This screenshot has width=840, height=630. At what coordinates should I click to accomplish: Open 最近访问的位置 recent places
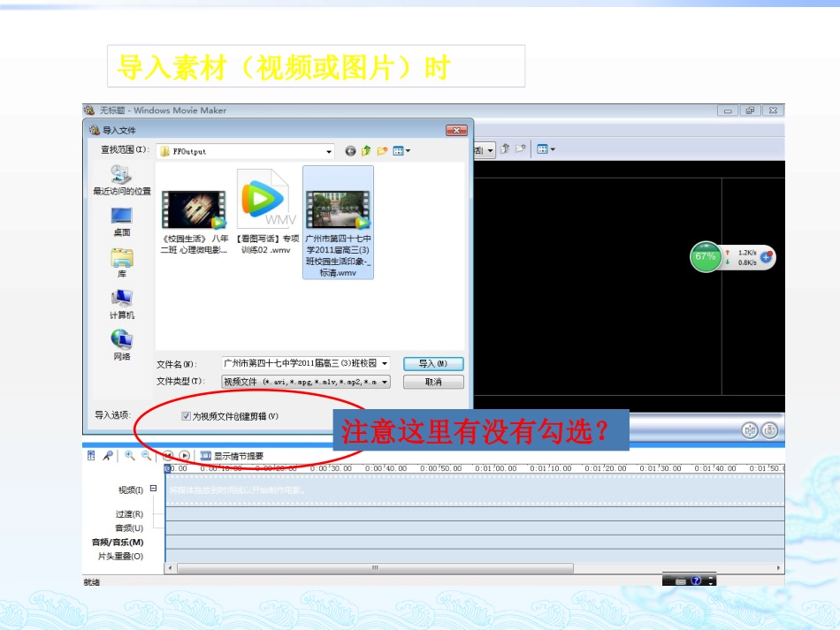point(122,180)
